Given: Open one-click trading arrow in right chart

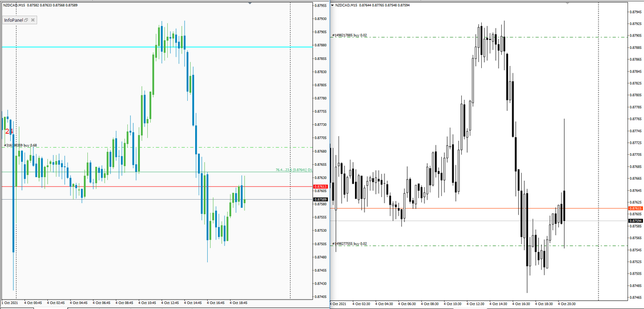Looking at the screenshot, I should click(332, 5).
